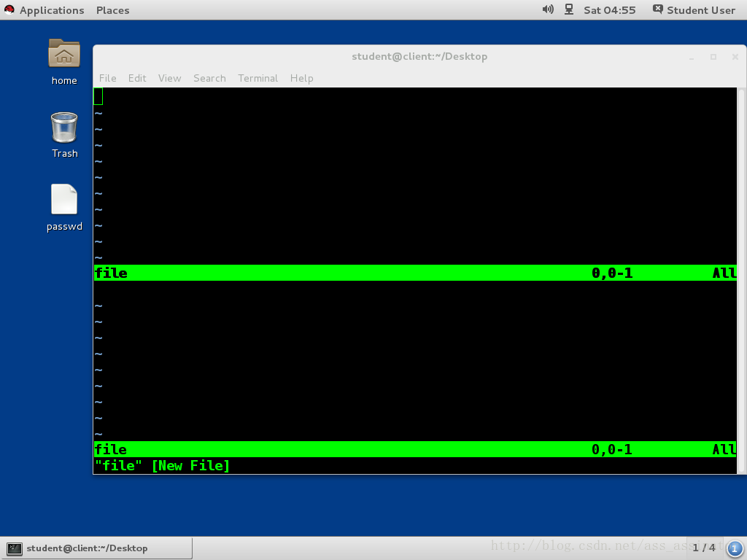Click the chat icon beside Student User

click(657, 9)
